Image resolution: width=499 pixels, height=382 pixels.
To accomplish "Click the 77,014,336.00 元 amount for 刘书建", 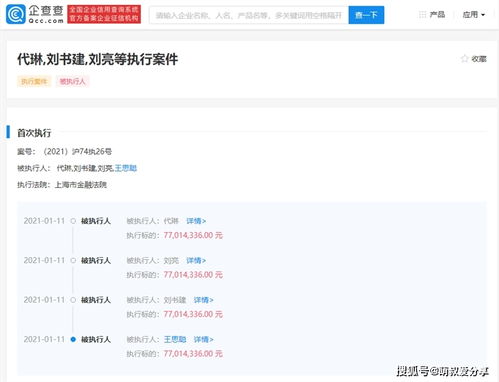I will pos(193,314).
